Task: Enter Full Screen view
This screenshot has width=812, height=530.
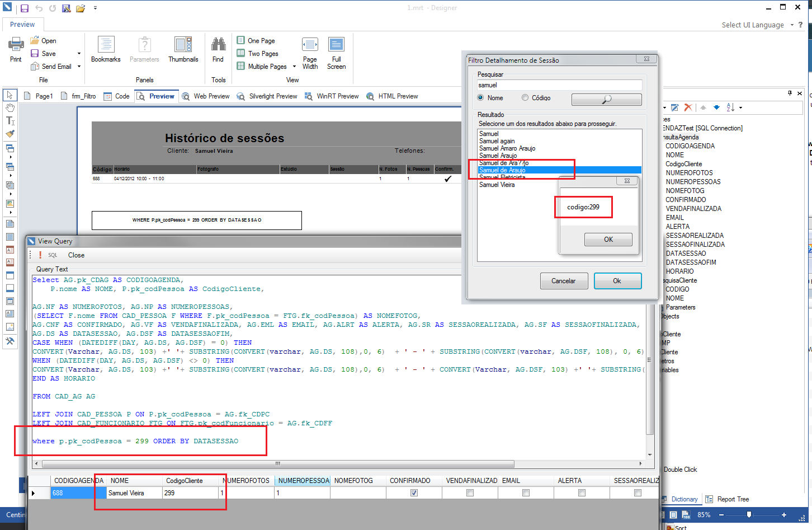Action: [x=336, y=53]
